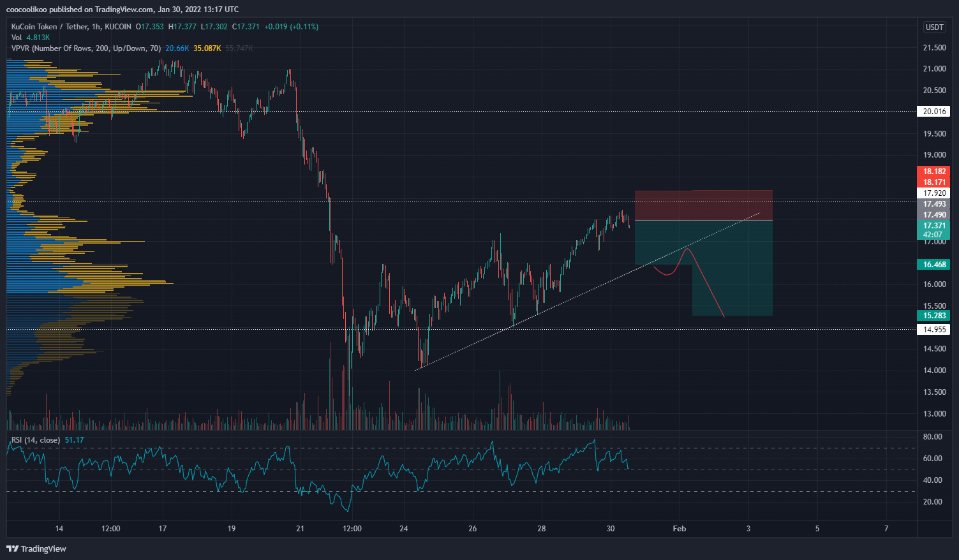959x560 pixels.
Task: Click the RSI axis value 40.00
Action: (x=933, y=480)
